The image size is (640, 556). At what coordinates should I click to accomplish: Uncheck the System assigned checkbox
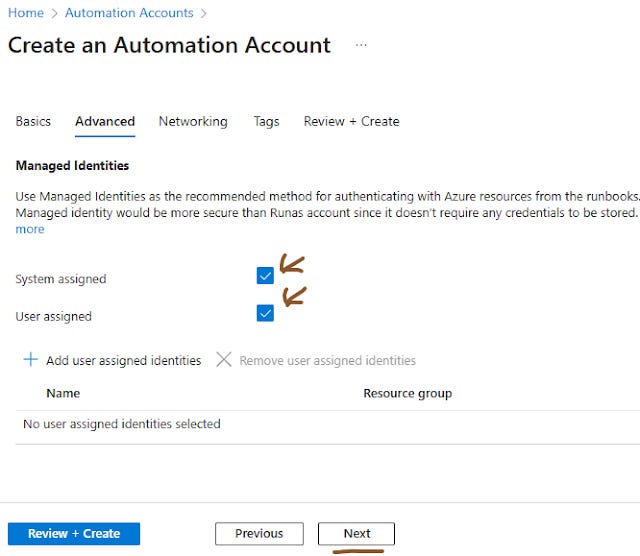click(265, 276)
